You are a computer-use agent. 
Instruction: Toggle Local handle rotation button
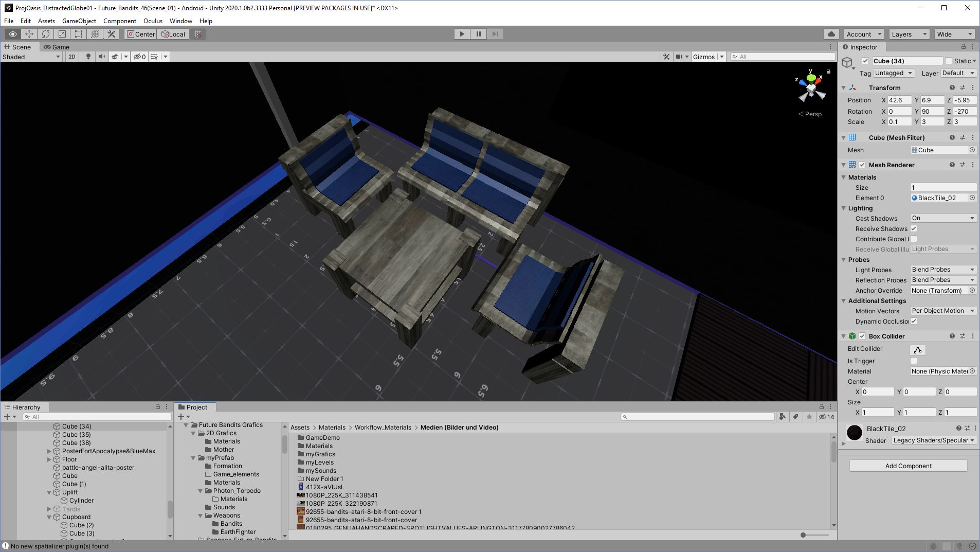(173, 34)
